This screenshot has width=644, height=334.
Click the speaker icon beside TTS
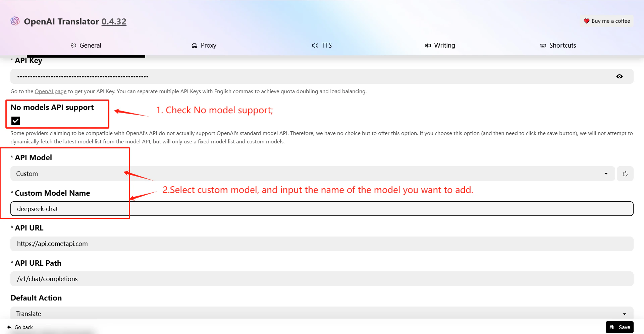(315, 45)
